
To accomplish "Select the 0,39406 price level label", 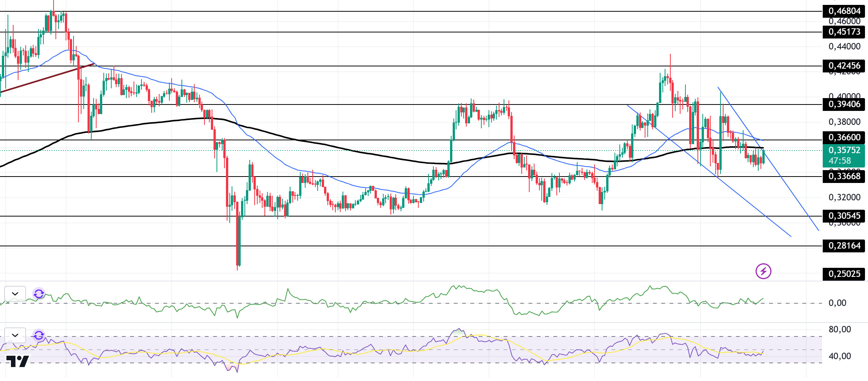I will [x=844, y=104].
